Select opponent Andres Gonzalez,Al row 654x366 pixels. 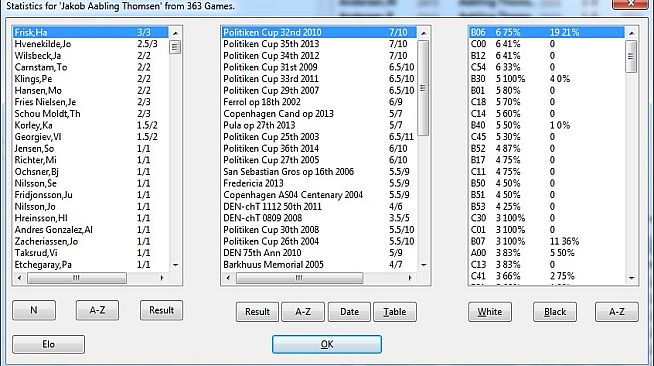pyautogui.click(x=91, y=230)
